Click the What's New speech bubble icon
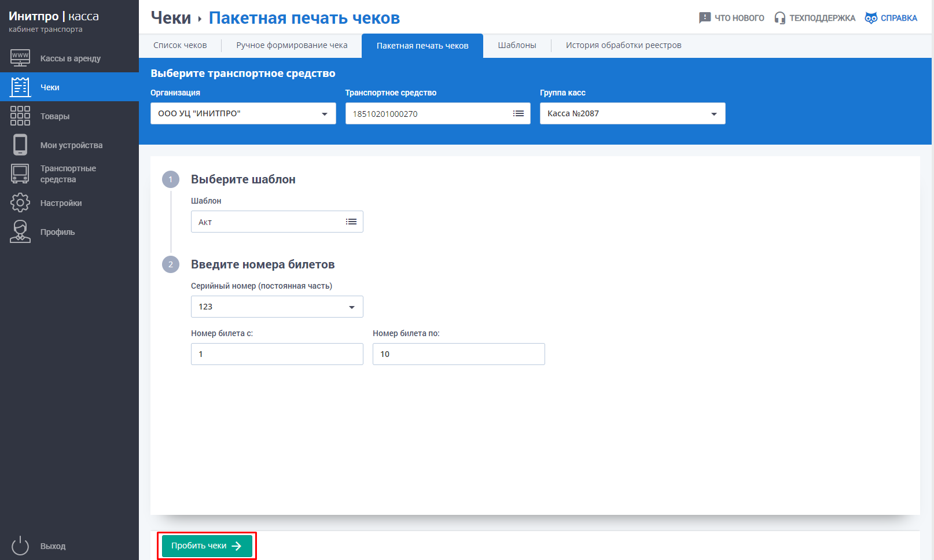 tap(704, 18)
